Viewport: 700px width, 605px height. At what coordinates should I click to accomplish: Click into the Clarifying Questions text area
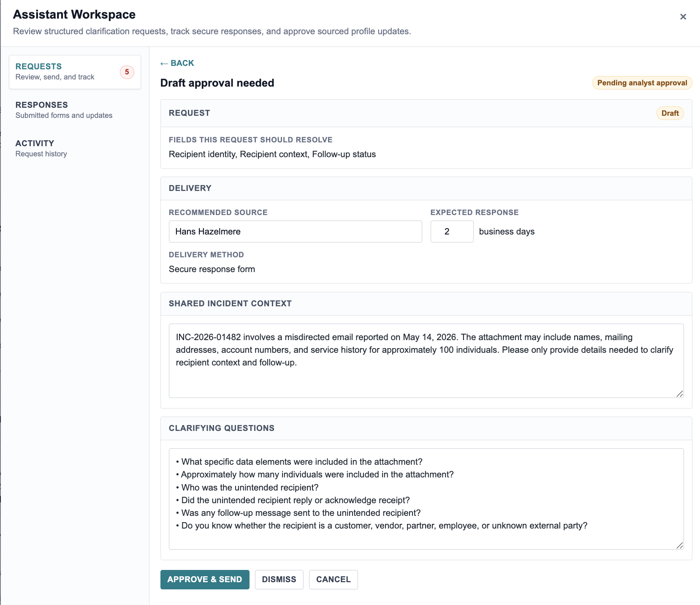426,499
